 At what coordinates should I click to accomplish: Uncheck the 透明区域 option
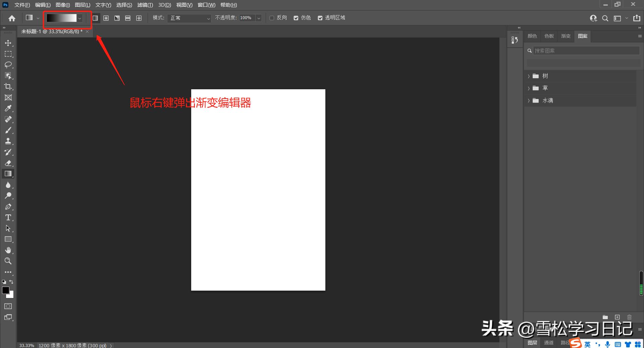pyautogui.click(x=320, y=18)
